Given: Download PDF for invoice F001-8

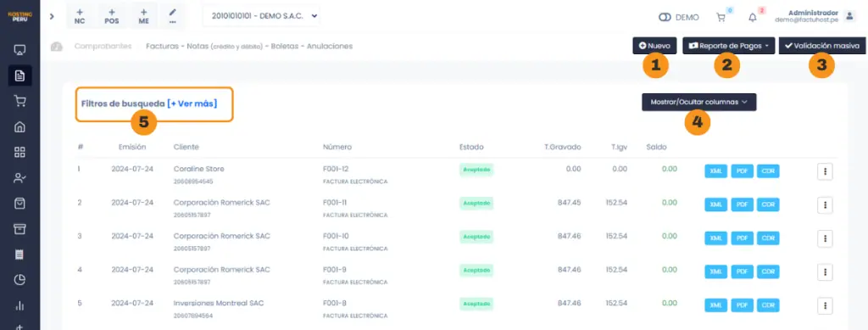Looking at the screenshot, I should pos(742,305).
